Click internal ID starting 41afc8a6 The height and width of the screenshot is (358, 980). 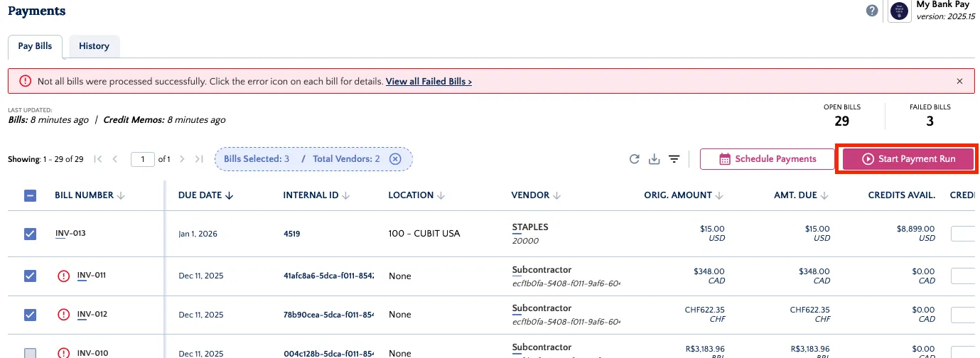pos(328,276)
